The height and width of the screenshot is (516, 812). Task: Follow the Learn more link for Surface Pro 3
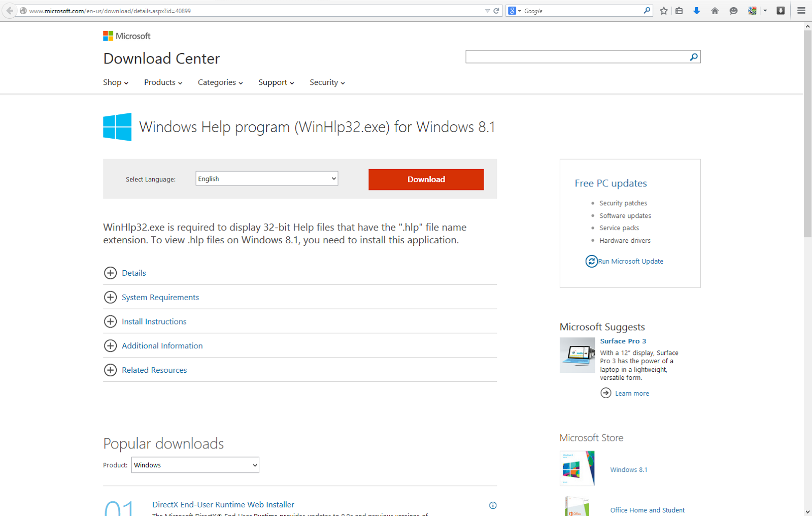(x=632, y=393)
